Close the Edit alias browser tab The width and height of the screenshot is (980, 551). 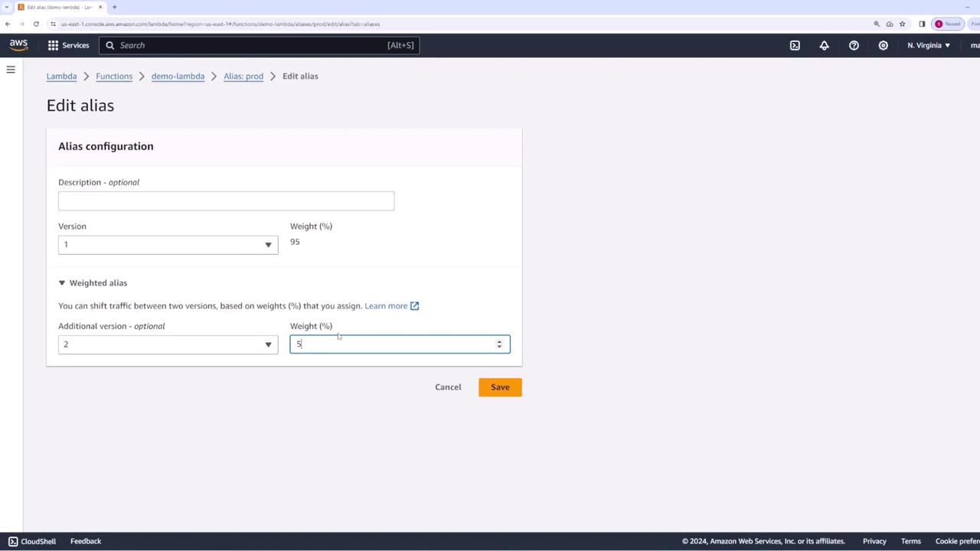[x=100, y=7]
